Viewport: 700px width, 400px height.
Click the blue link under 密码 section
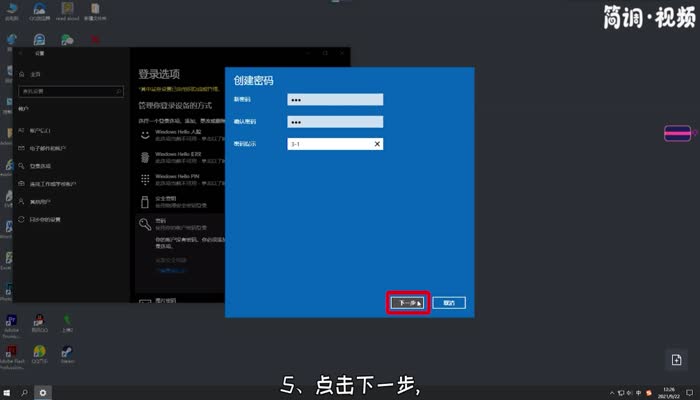coord(171,271)
